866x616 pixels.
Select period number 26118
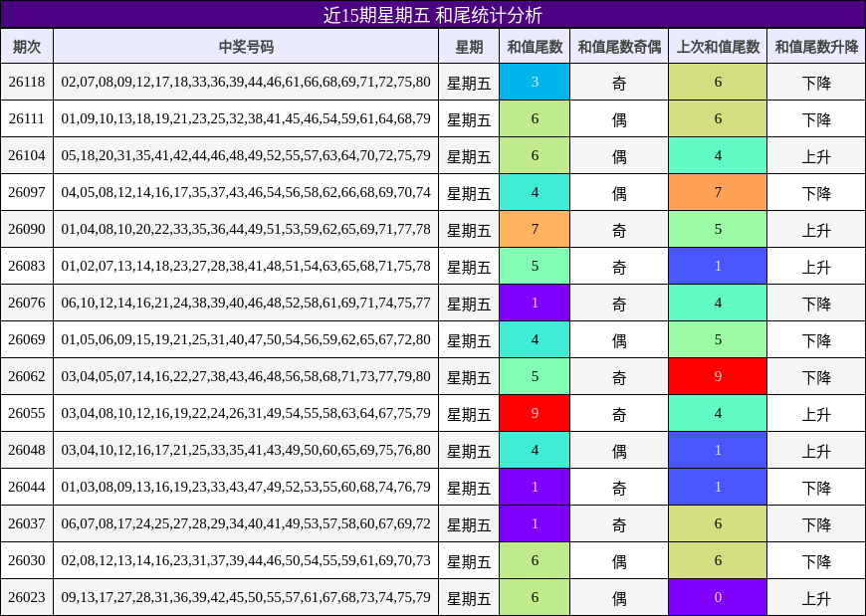[x=27, y=82]
